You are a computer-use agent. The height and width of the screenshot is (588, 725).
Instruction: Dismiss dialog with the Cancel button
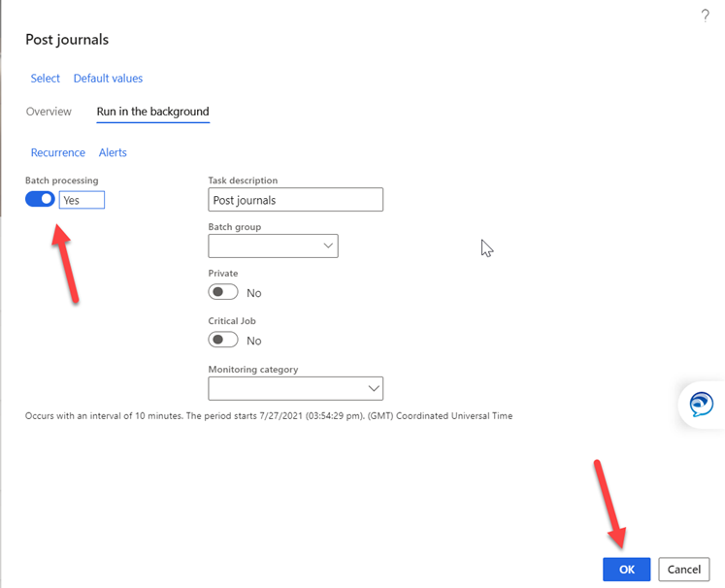(684, 569)
